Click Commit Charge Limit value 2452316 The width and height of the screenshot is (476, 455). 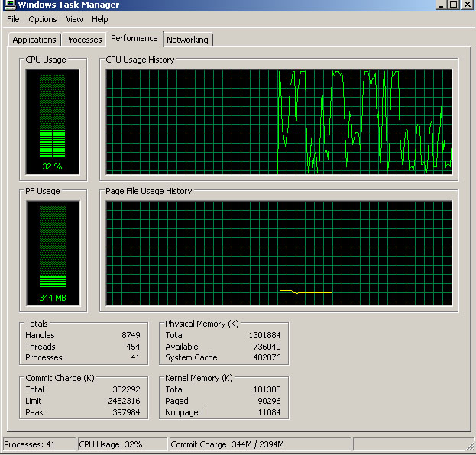click(x=125, y=401)
